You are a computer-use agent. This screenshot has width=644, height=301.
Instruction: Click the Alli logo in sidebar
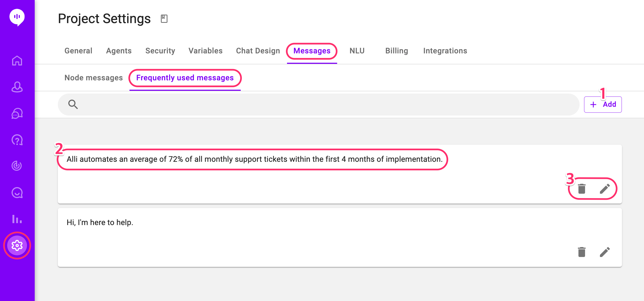coord(17,17)
